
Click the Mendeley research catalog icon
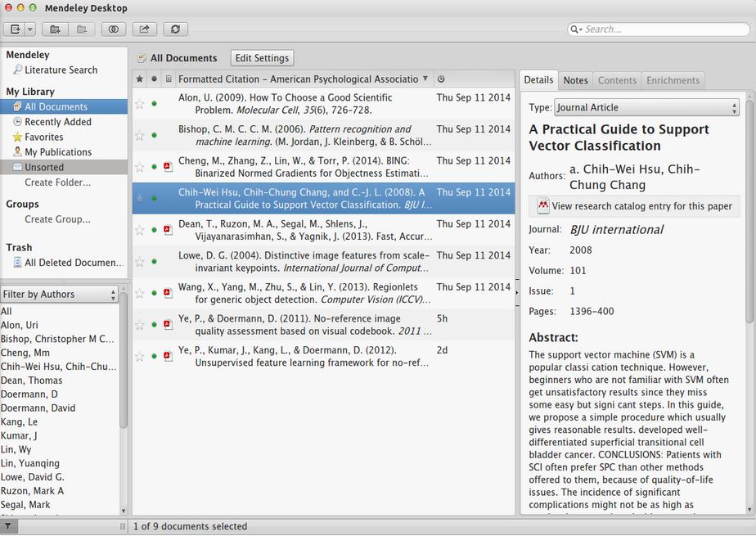[x=543, y=206]
